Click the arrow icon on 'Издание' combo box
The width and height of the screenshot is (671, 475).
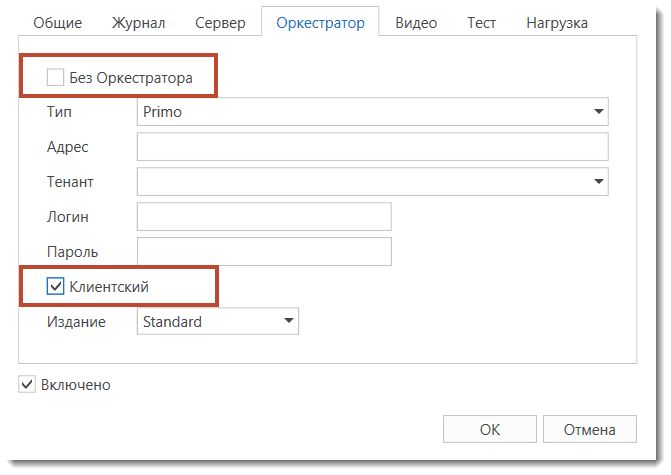coord(288,322)
